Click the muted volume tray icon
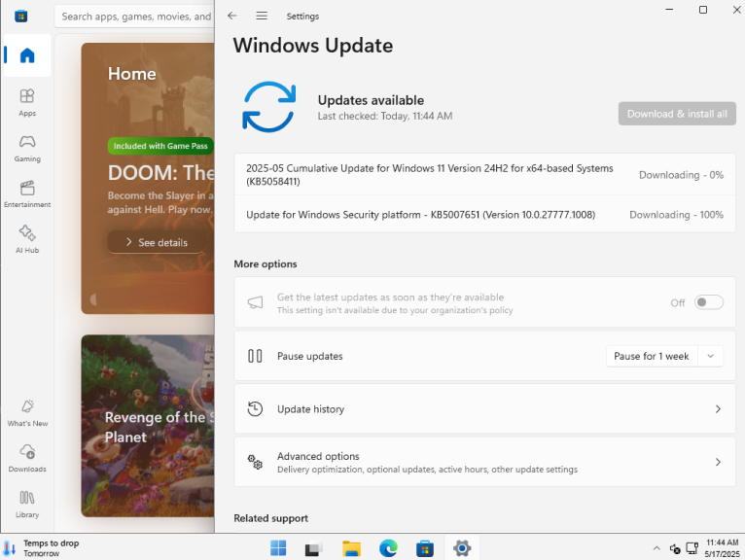The width and height of the screenshot is (745, 560). [675, 548]
